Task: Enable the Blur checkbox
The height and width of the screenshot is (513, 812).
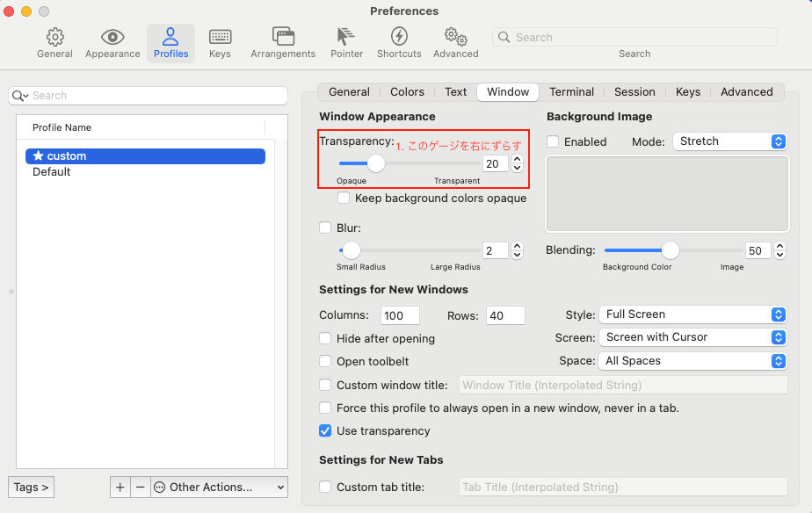Action: (325, 228)
